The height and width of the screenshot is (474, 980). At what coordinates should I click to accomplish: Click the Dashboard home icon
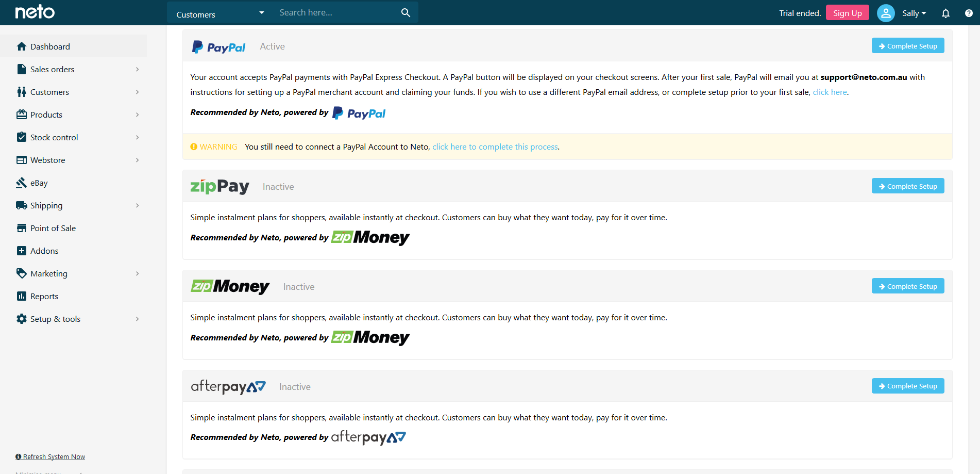coord(22,46)
